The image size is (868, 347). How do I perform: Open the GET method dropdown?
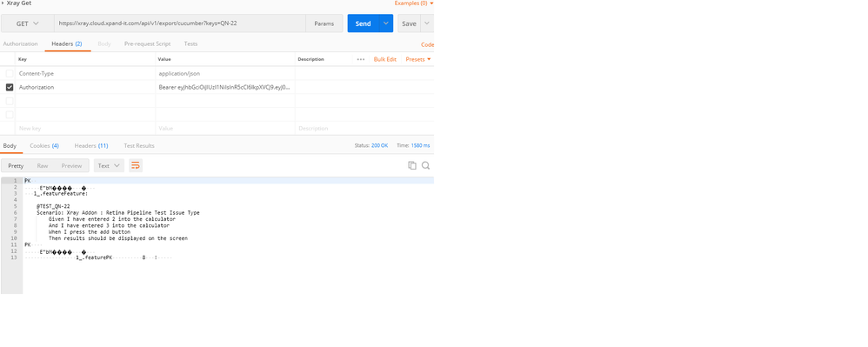(28, 23)
